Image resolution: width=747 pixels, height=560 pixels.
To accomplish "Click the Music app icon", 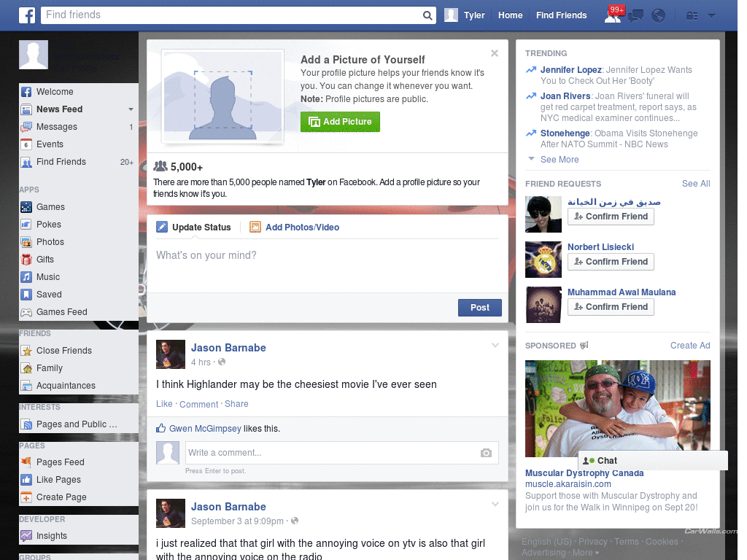I will (26, 277).
